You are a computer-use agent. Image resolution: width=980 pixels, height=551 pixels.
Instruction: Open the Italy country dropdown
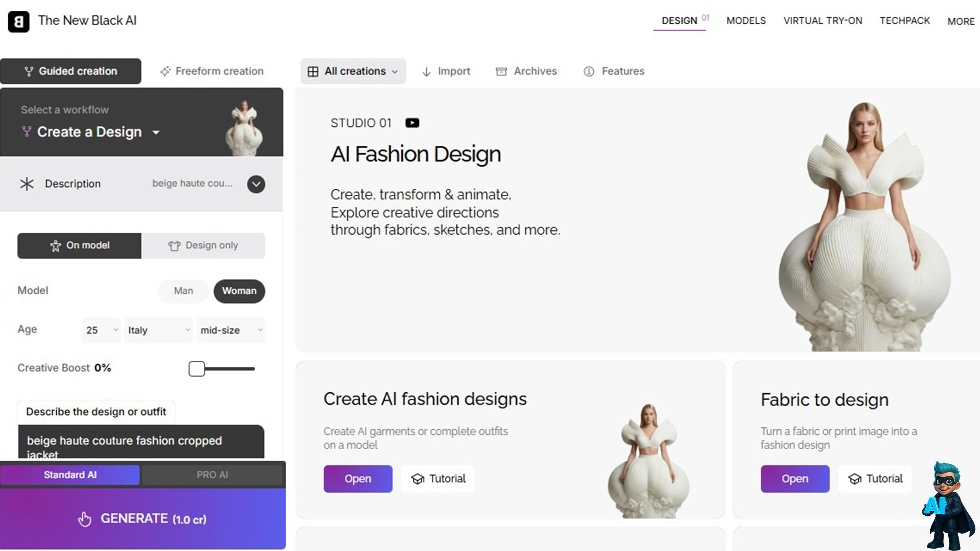158,330
